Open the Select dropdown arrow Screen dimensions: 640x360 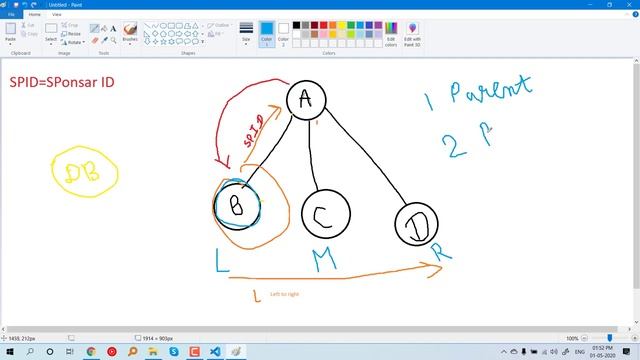point(51,44)
